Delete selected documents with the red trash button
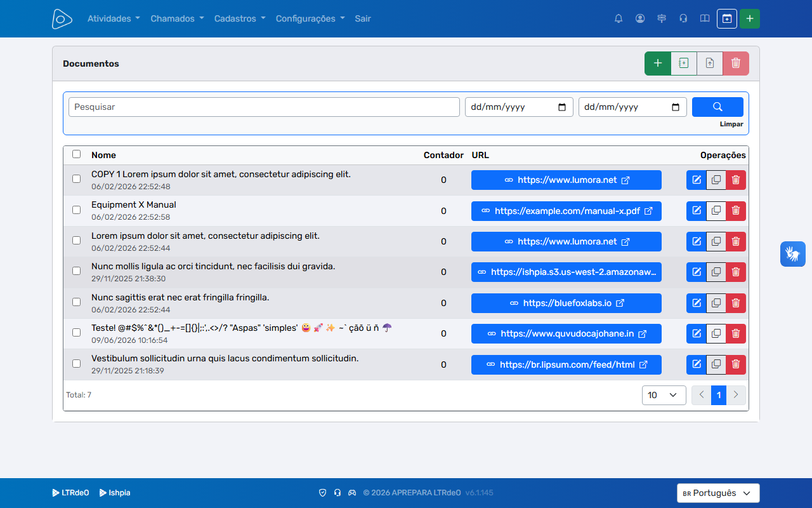812x508 pixels. pos(736,63)
